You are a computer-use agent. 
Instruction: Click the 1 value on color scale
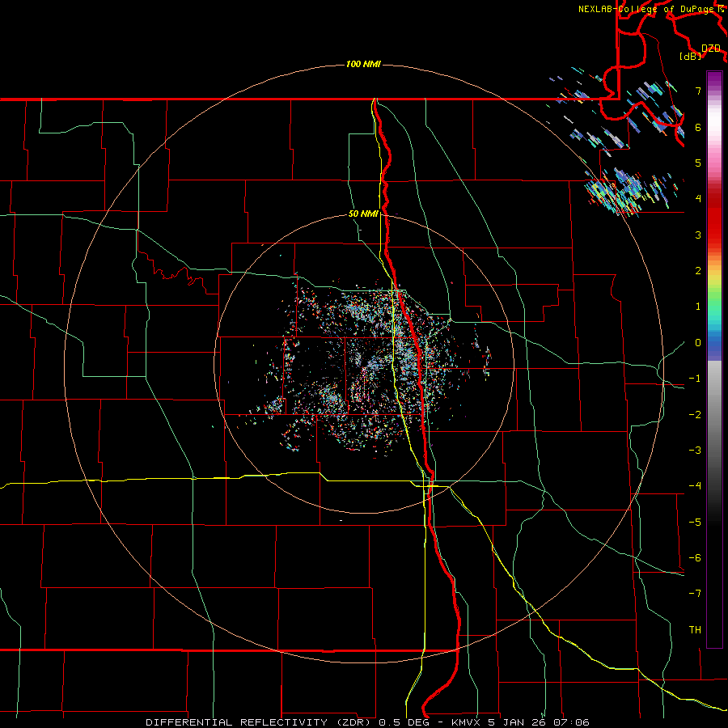coord(698,307)
